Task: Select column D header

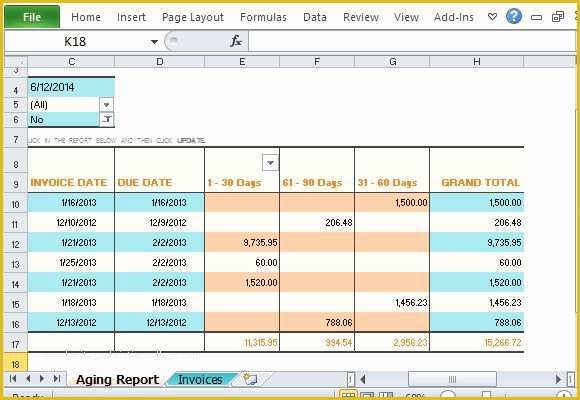Action: [159, 62]
